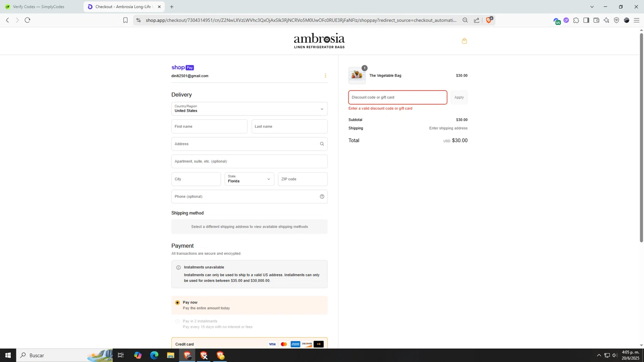Click the Discount code or gift card field

[398, 97]
